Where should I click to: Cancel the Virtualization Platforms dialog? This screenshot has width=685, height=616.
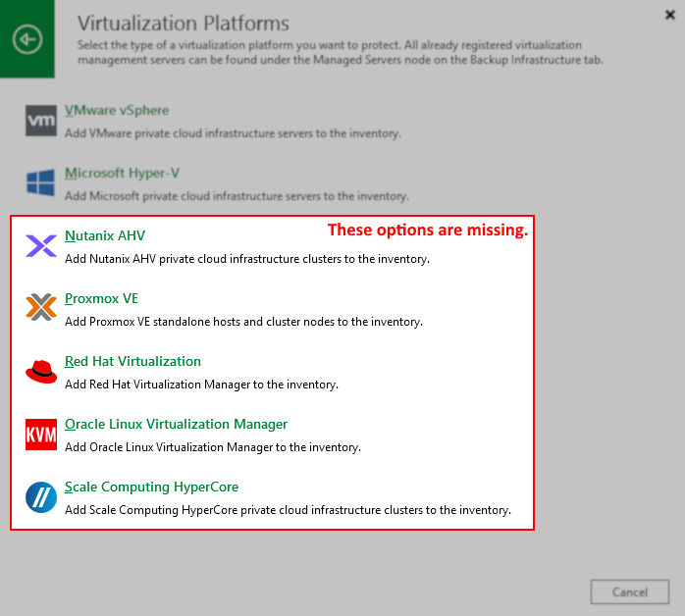click(629, 592)
